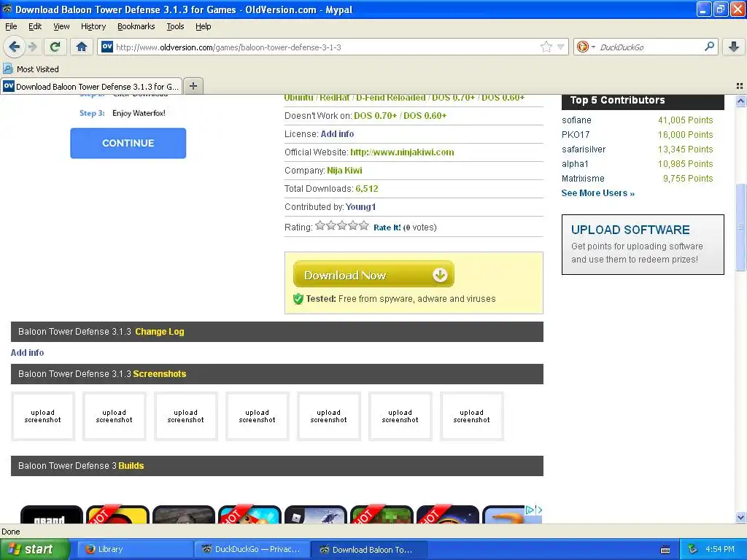747x560 pixels.
Task: Click the Matrixisme contributor name
Action: (583, 179)
